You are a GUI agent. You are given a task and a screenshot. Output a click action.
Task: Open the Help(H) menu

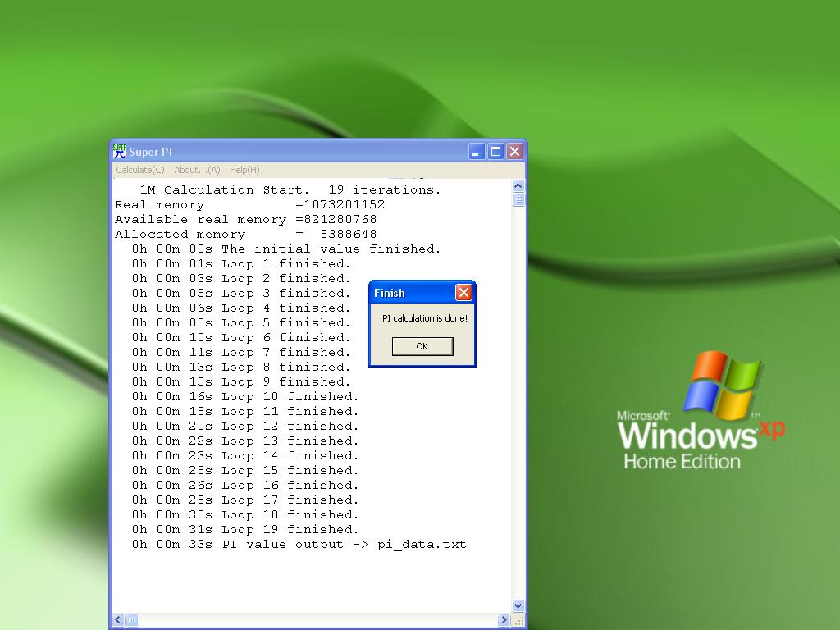pos(244,170)
